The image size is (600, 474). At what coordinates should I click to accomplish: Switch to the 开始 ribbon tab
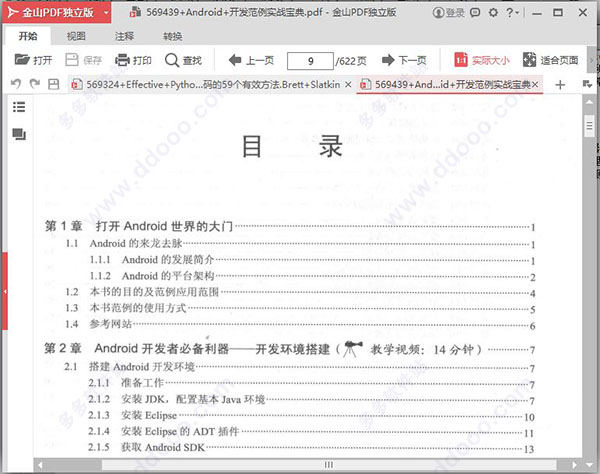pos(28,36)
